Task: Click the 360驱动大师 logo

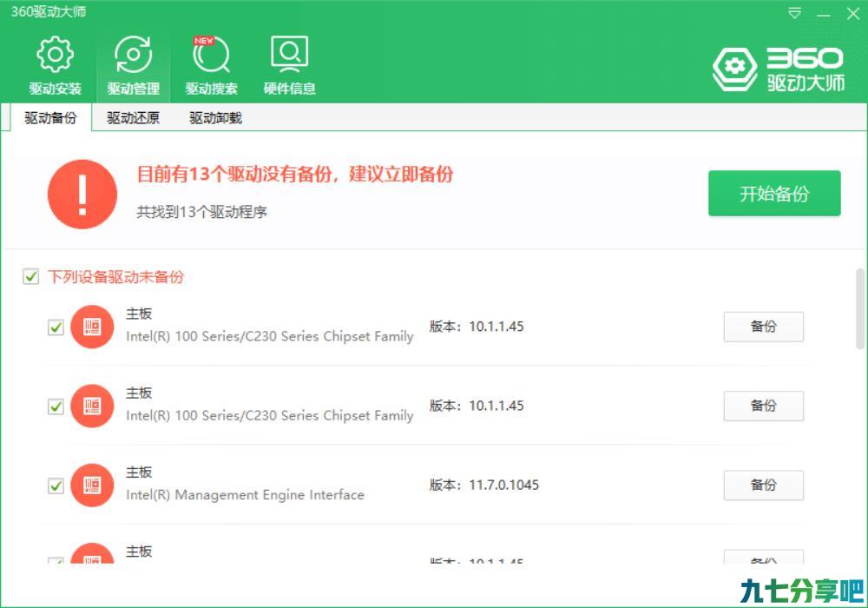Action: (779, 69)
